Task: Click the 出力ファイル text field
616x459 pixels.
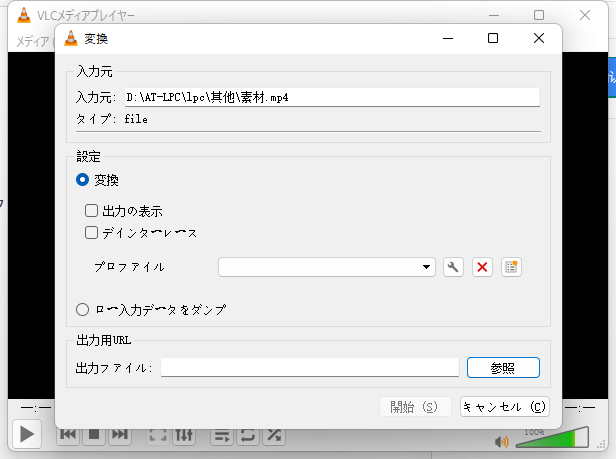Action: (309, 368)
